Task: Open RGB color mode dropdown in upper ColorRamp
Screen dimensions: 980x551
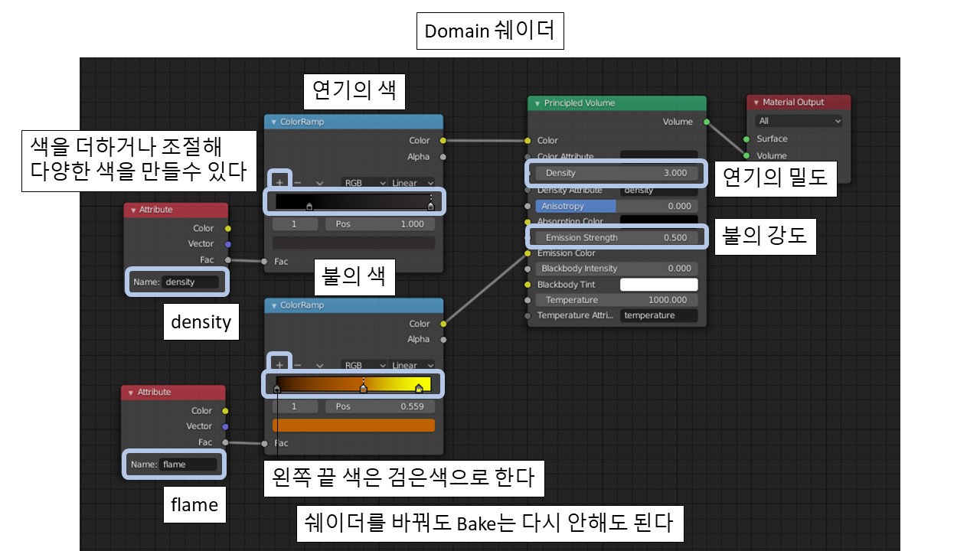Action: point(364,183)
